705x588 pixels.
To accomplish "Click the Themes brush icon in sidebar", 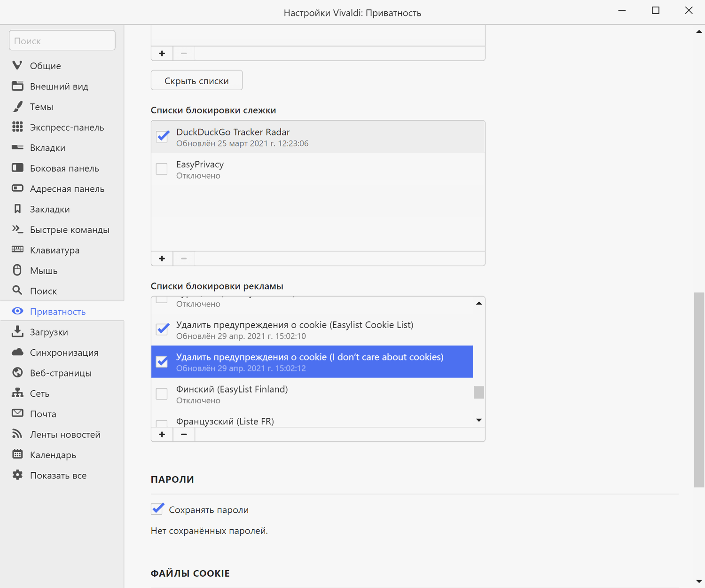I will (x=17, y=107).
